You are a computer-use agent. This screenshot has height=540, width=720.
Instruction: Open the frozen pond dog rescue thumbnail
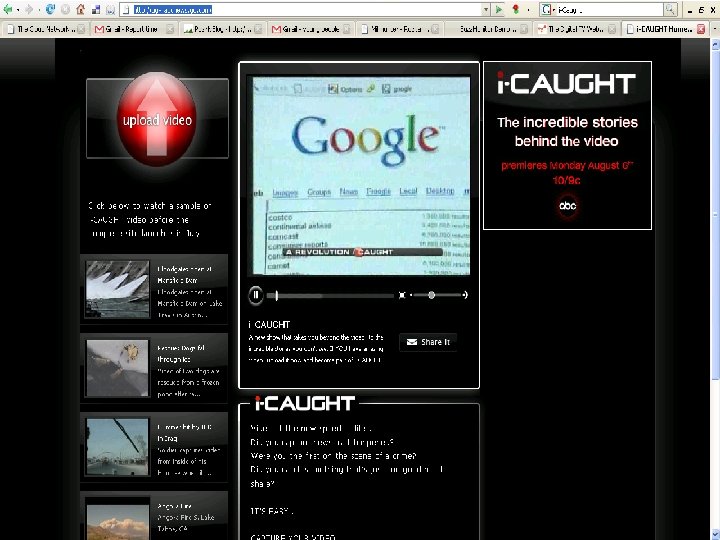click(118, 368)
